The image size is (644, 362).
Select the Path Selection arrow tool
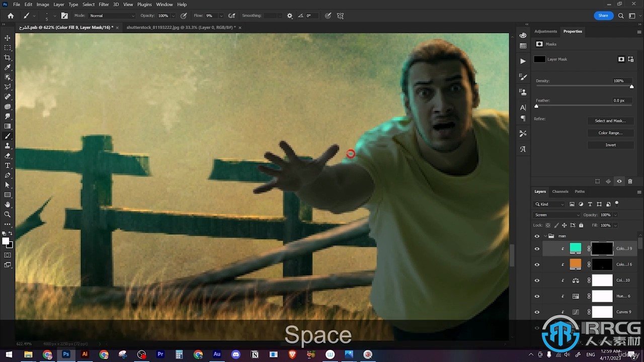pos(8,185)
